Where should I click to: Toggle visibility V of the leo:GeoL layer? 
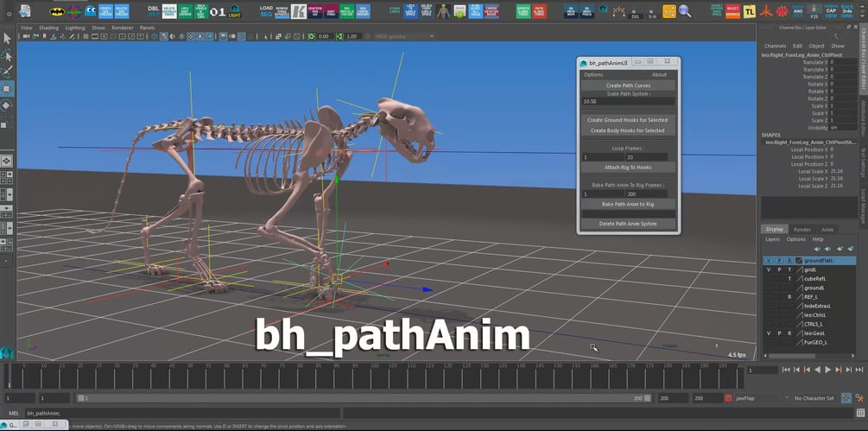[769, 333]
